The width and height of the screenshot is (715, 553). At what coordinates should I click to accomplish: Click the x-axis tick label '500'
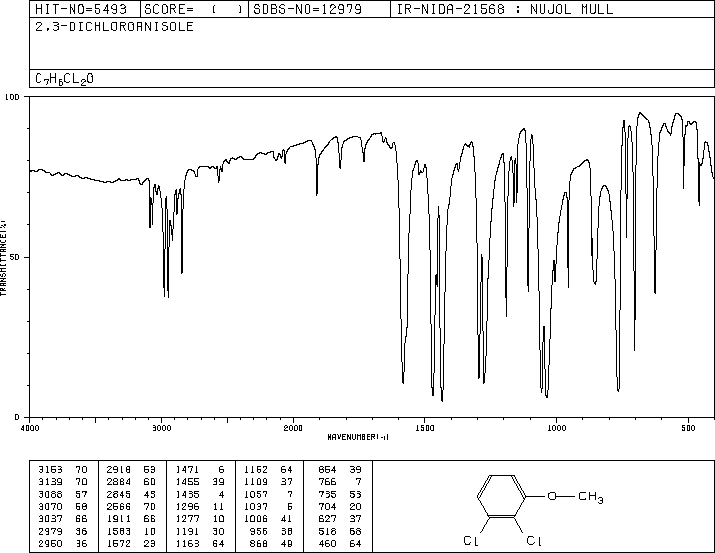pyautogui.click(x=688, y=428)
